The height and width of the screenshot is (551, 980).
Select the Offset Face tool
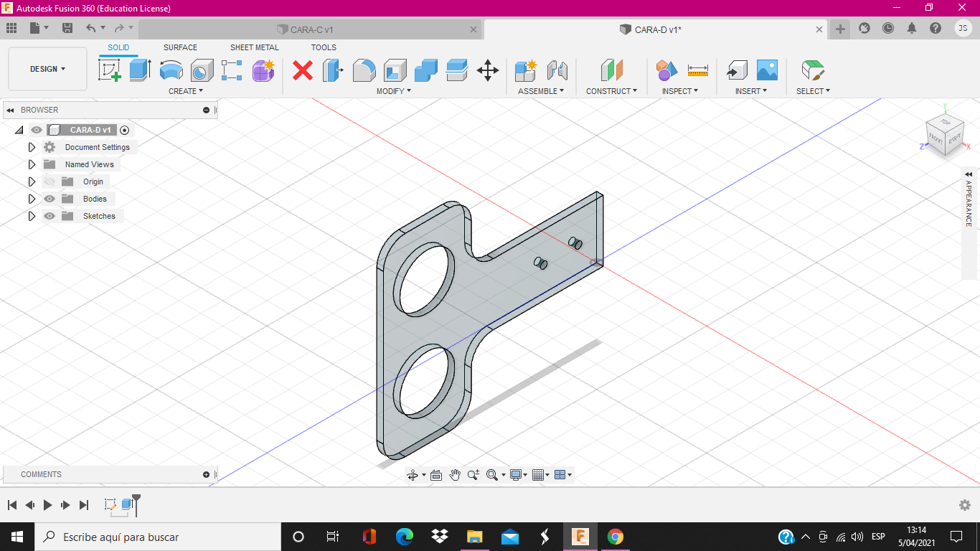(457, 70)
